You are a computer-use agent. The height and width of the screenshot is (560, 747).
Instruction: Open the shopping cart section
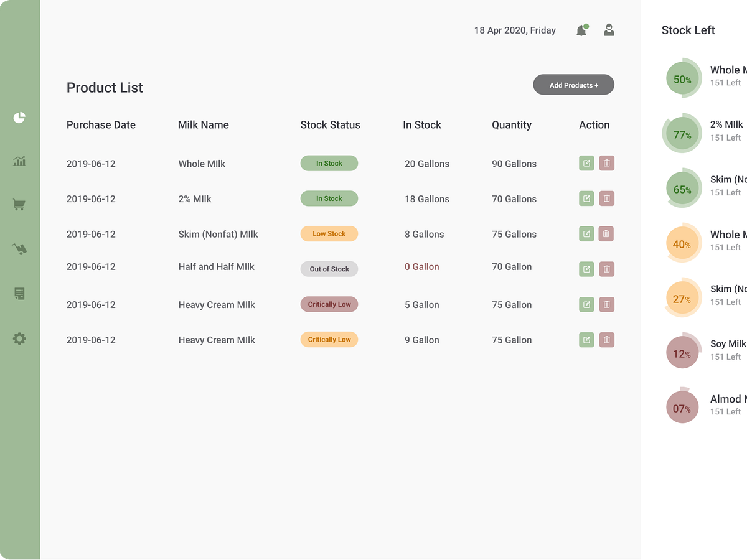19,205
